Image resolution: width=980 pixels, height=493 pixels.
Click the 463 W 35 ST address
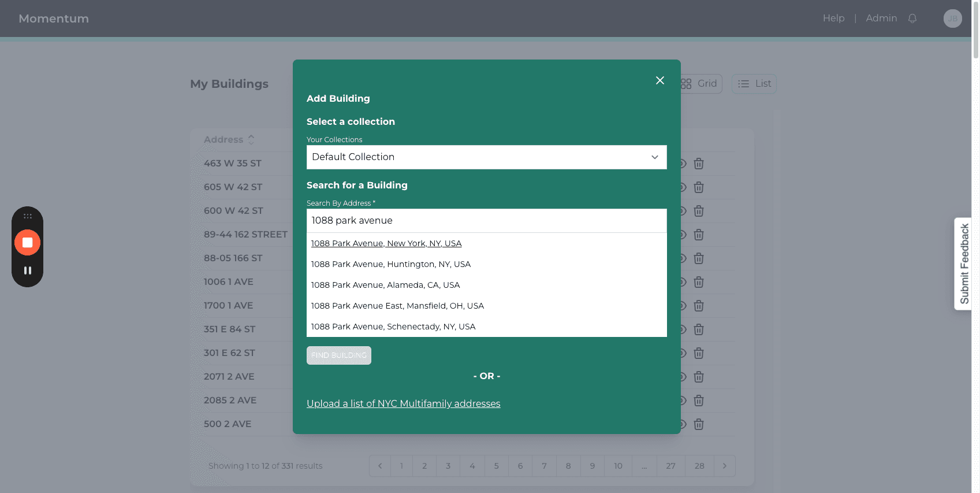(x=233, y=164)
